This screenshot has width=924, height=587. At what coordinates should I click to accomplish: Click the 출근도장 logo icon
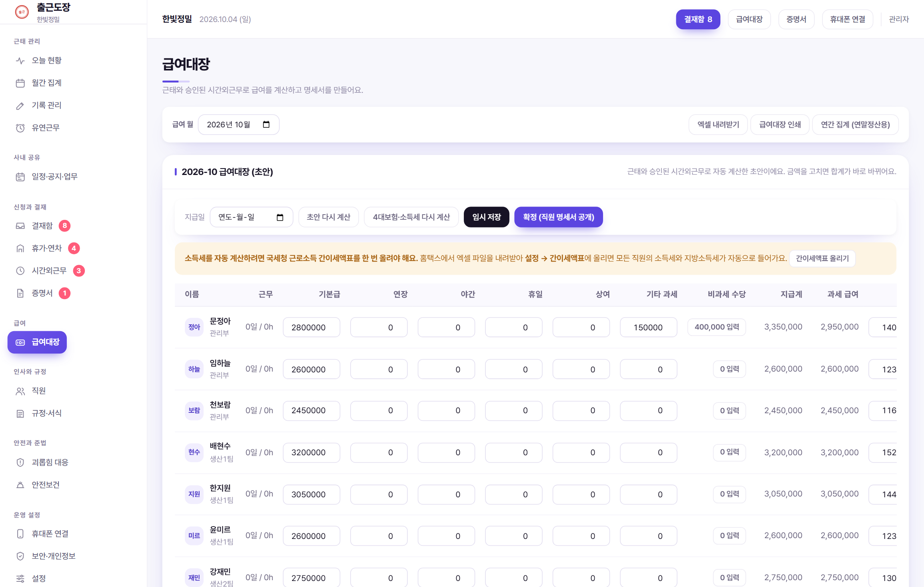click(x=22, y=12)
